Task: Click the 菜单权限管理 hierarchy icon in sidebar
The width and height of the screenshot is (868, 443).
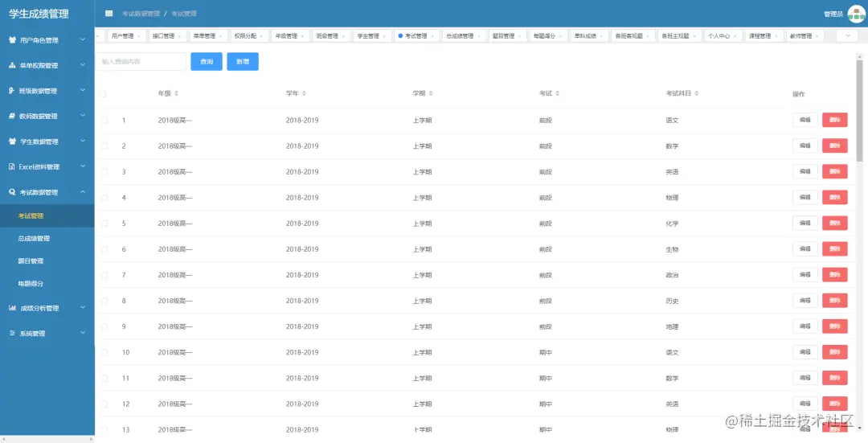Action: pyautogui.click(x=12, y=65)
